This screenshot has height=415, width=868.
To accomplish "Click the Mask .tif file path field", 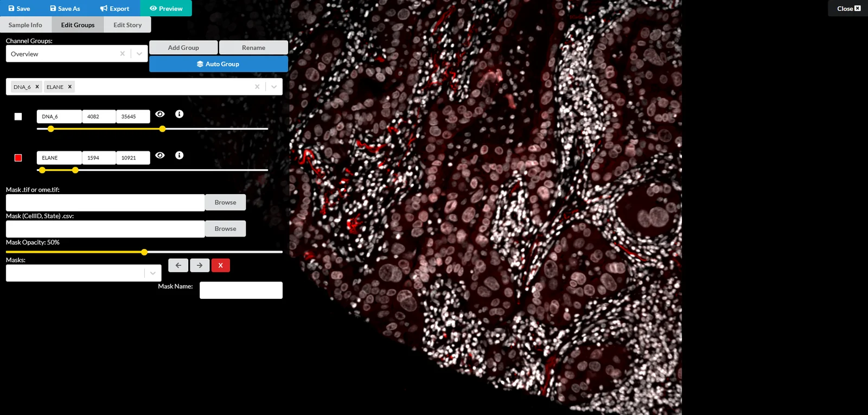I will (105, 202).
